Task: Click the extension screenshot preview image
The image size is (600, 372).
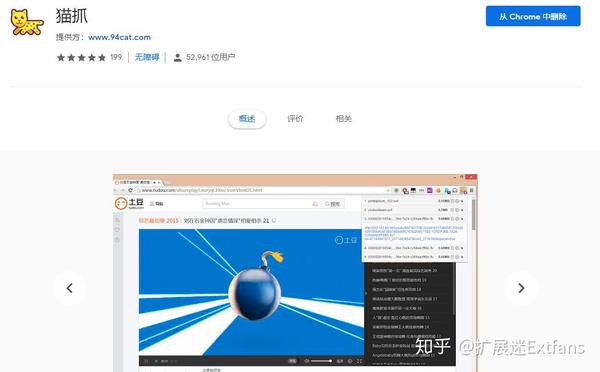Action: coord(295,273)
